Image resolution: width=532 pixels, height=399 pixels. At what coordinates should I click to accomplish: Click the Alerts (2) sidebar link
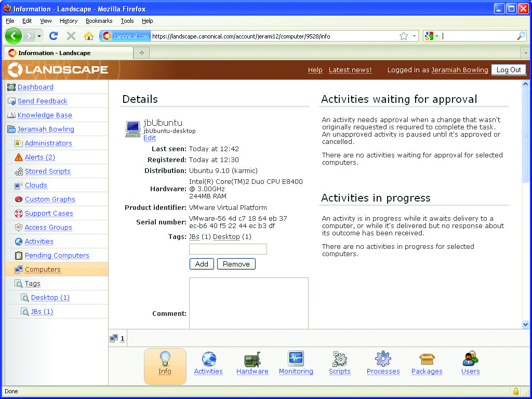click(39, 157)
